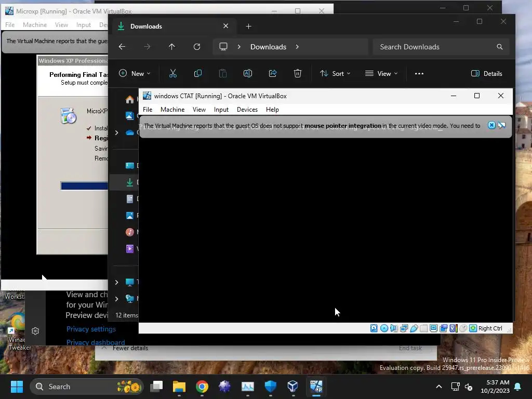Add a new tab in Explorer
532x399 pixels.
click(249, 26)
